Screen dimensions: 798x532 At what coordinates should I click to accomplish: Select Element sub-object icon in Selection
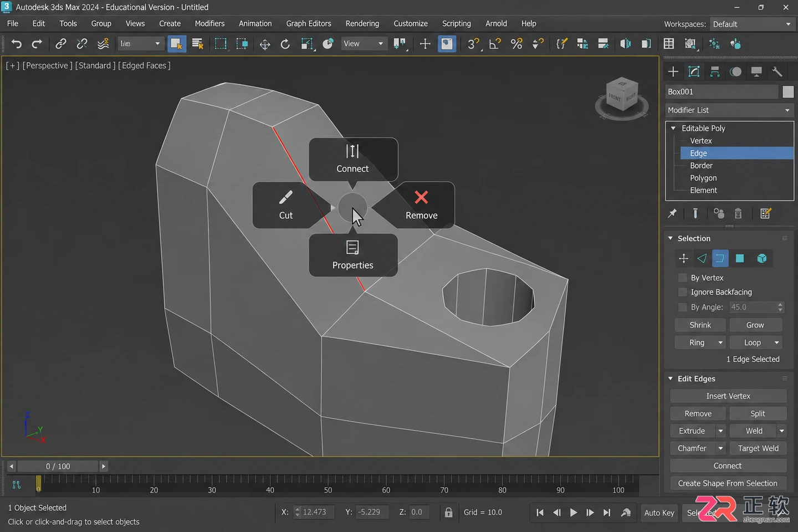(x=762, y=258)
